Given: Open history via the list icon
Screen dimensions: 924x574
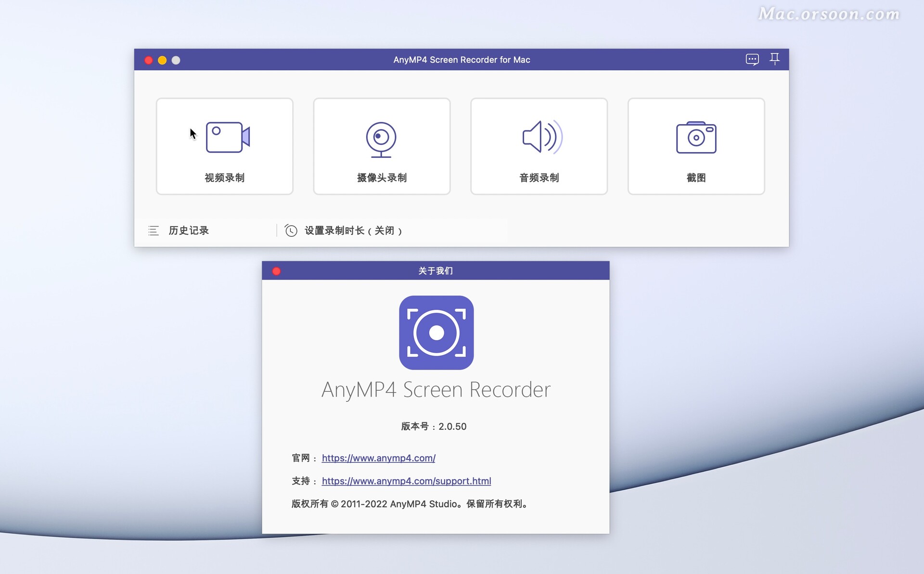Looking at the screenshot, I should tap(153, 230).
